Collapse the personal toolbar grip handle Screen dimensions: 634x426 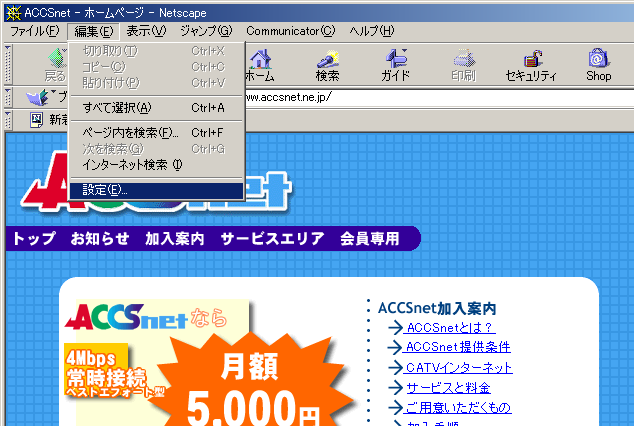(x=8, y=120)
